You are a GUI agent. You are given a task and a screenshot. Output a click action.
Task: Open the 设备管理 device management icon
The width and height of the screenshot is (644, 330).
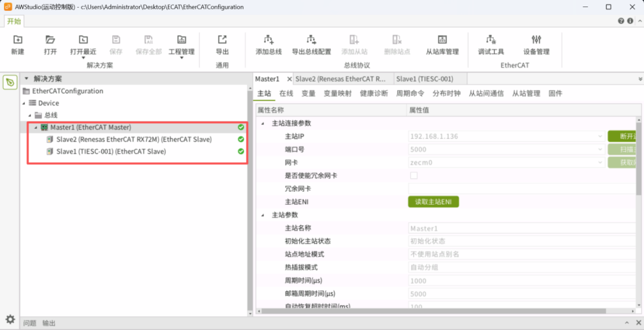[537, 39]
